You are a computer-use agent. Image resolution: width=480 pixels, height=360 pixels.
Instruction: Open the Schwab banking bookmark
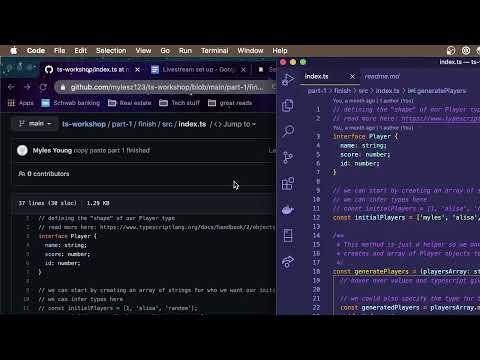tap(71, 103)
